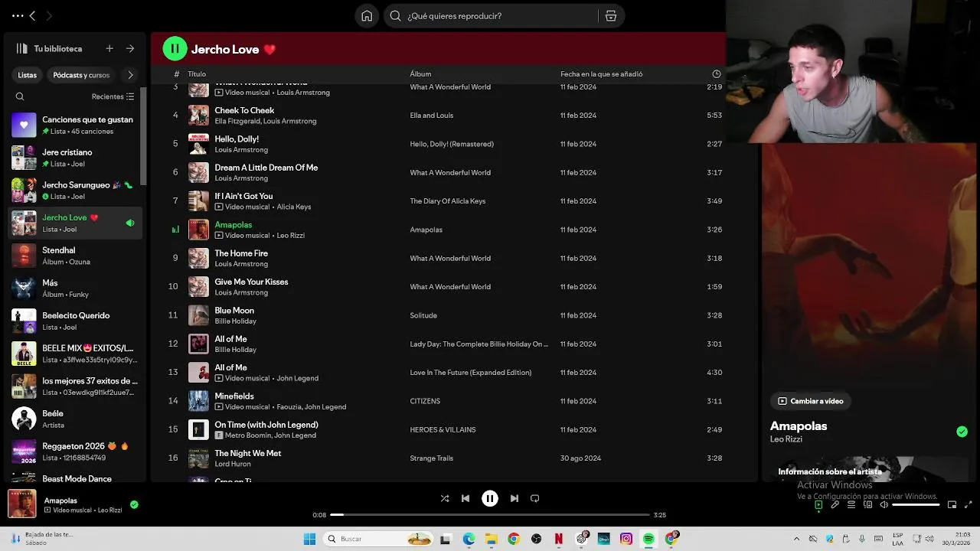
Task: Pause playlist with green header button
Action: click(175, 49)
